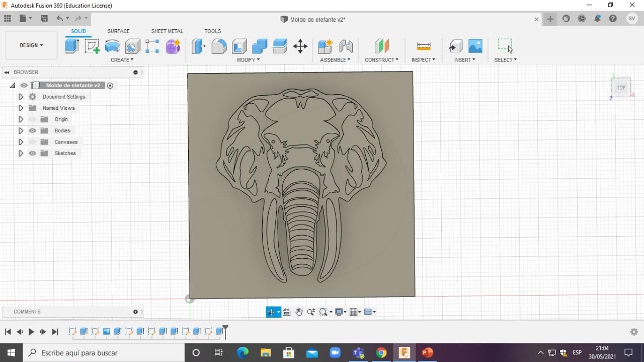Image resolution: width=644 pixels, height=362 pixels.
Task: Select the Joint tool
Action: point(346,46)
